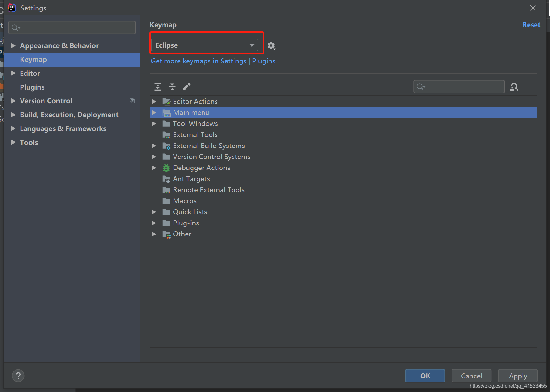Click the Reset link
550x392 pixels.
pyautogui.click(x=531, y=25)
